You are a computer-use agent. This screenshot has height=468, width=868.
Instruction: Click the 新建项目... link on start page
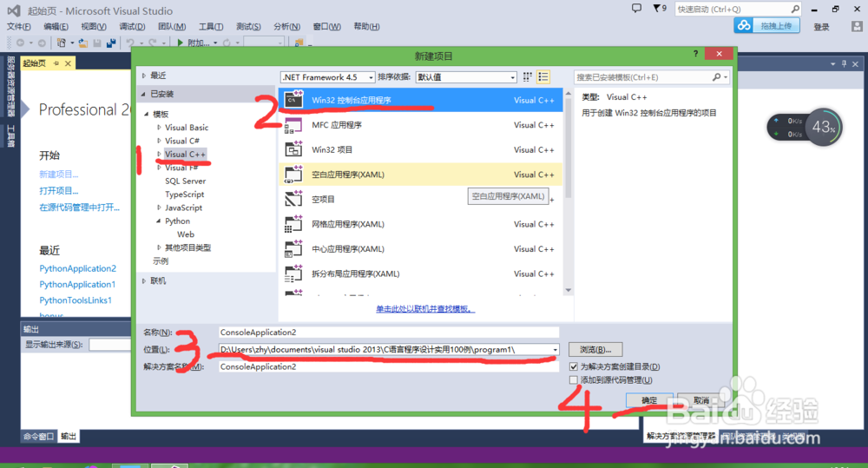tap(59, 174)
